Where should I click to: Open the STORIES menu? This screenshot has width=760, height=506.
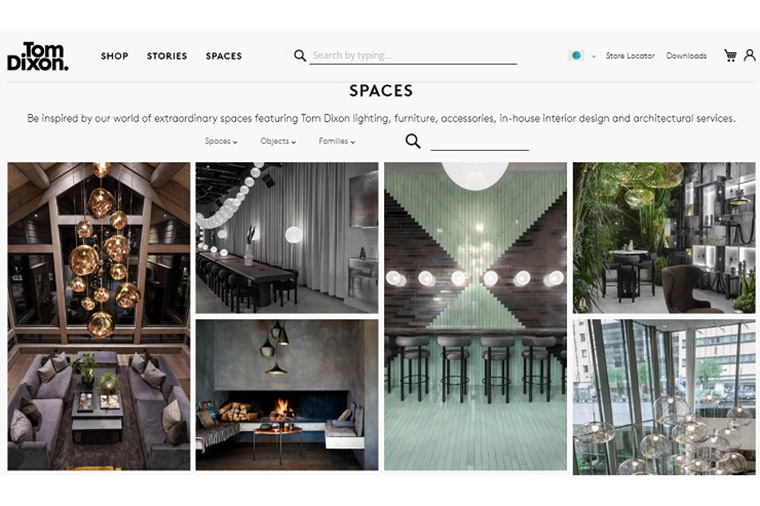point(167,56)
